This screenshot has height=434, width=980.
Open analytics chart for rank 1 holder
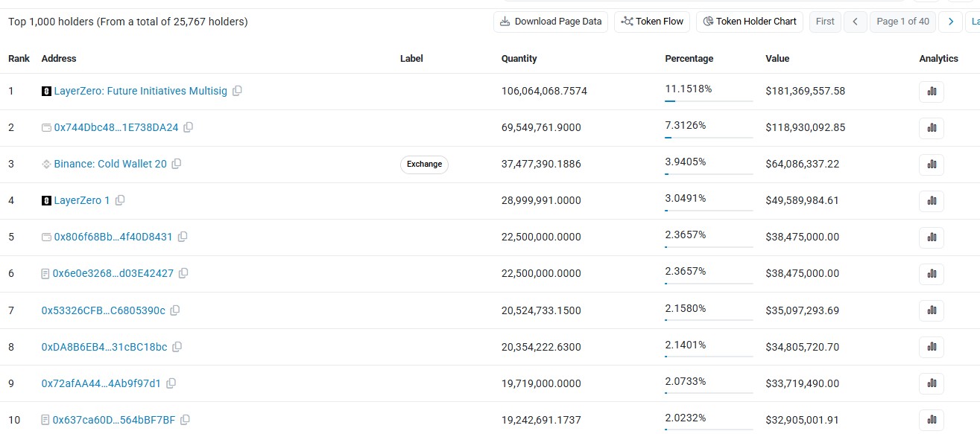(x=932, y=92)
